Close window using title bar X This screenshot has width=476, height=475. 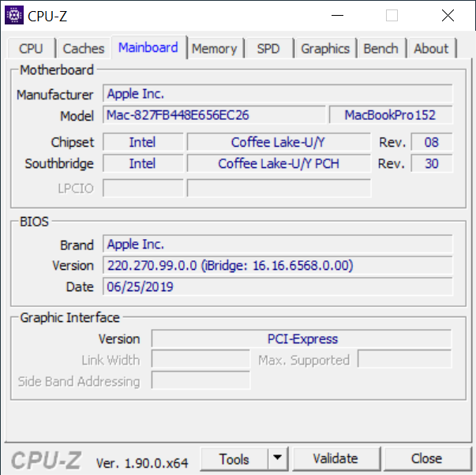(448, 15)
